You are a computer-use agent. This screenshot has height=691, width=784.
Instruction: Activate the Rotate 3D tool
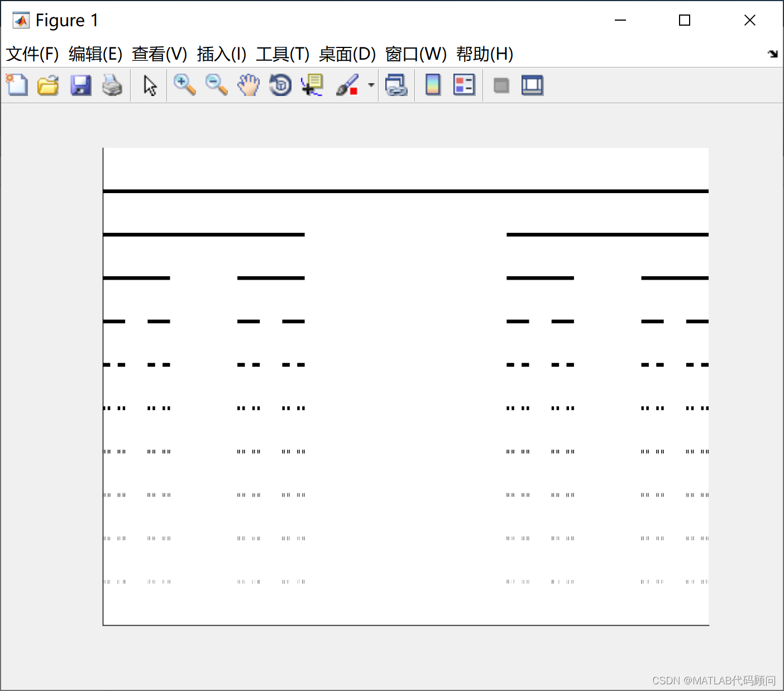(280, 85)
